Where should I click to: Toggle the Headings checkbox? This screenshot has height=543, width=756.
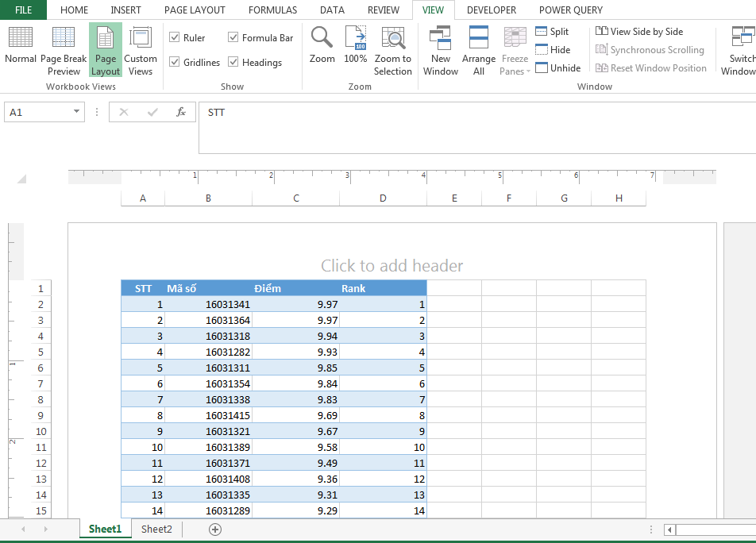point(233,62)
